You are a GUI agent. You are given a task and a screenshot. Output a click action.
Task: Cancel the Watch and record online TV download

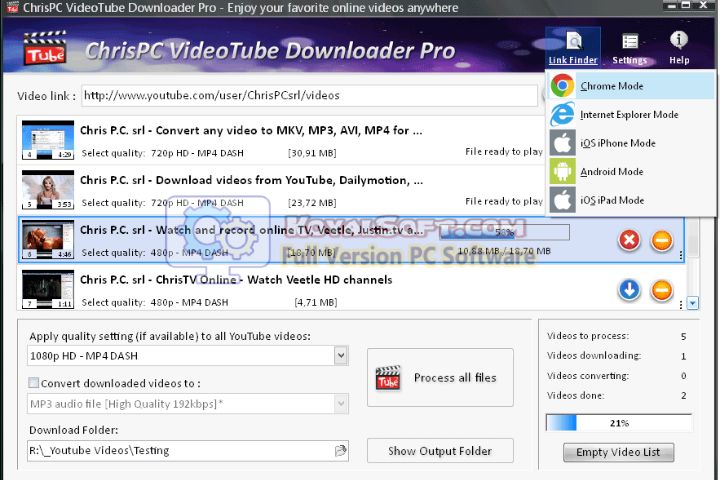(x=629, y=240)
